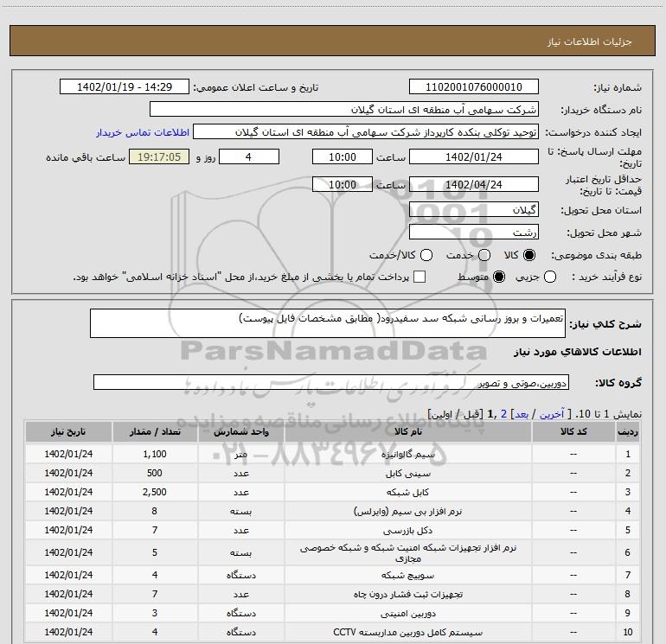
Task: Select the کابل شبکه item row
Action: (x=332, y=493)
